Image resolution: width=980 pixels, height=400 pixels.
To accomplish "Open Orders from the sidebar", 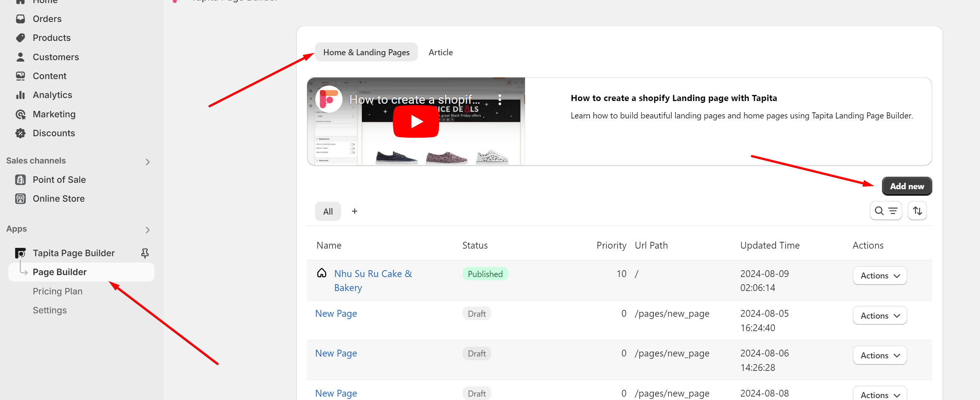I will coord(47,19).
